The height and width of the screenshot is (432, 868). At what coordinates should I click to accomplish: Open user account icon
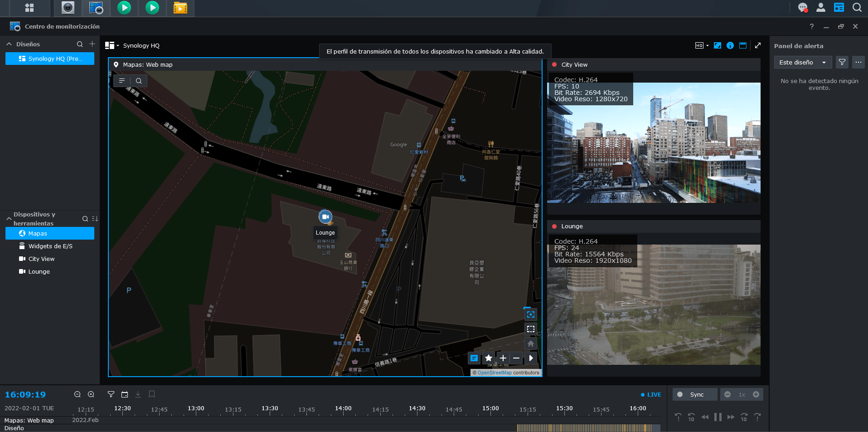click(x=821, y=8)
